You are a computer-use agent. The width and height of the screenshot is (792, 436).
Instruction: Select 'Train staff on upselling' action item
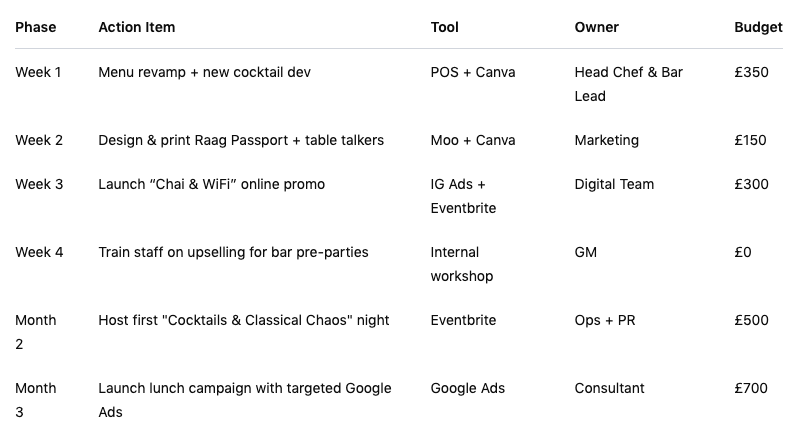[233, 252]
